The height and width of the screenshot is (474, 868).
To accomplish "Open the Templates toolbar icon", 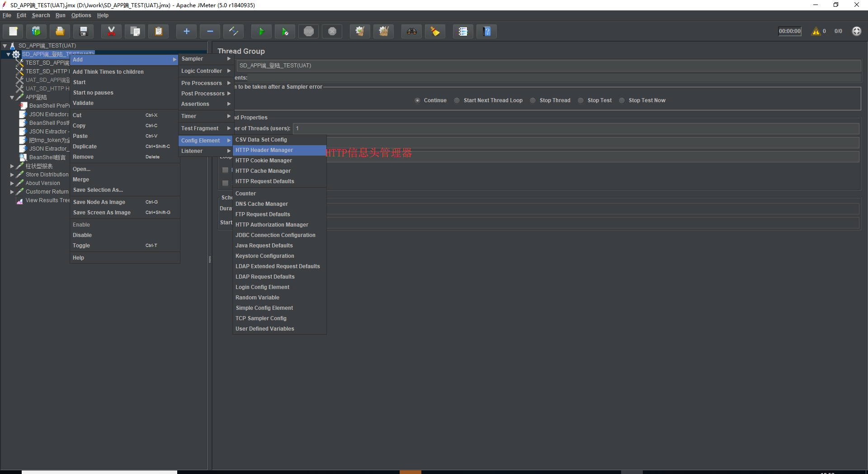I will point(36,31).
